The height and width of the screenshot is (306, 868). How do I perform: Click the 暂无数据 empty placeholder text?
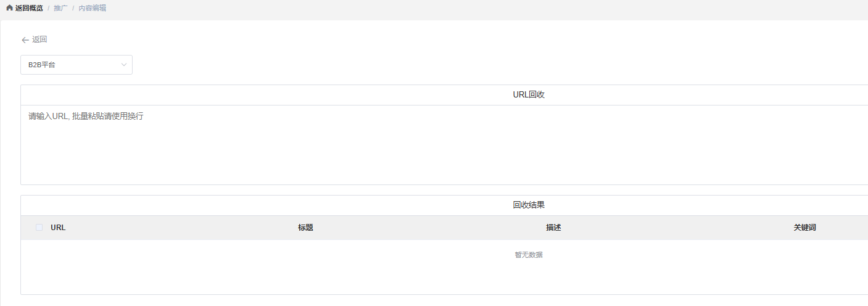[x=529, y=255]
